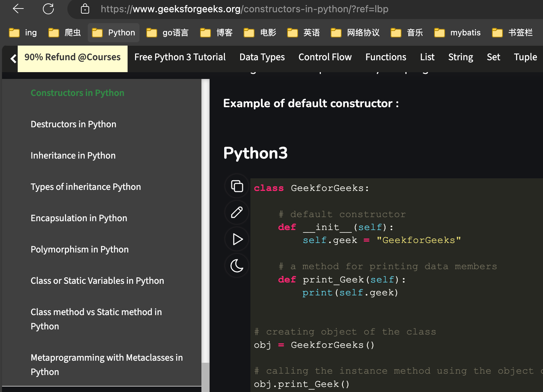Select the String nav item

tap(461, 57)
